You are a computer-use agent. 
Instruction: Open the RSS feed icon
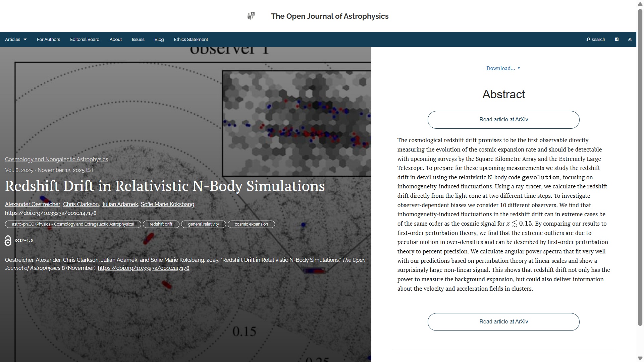click(x=630, y=40)
